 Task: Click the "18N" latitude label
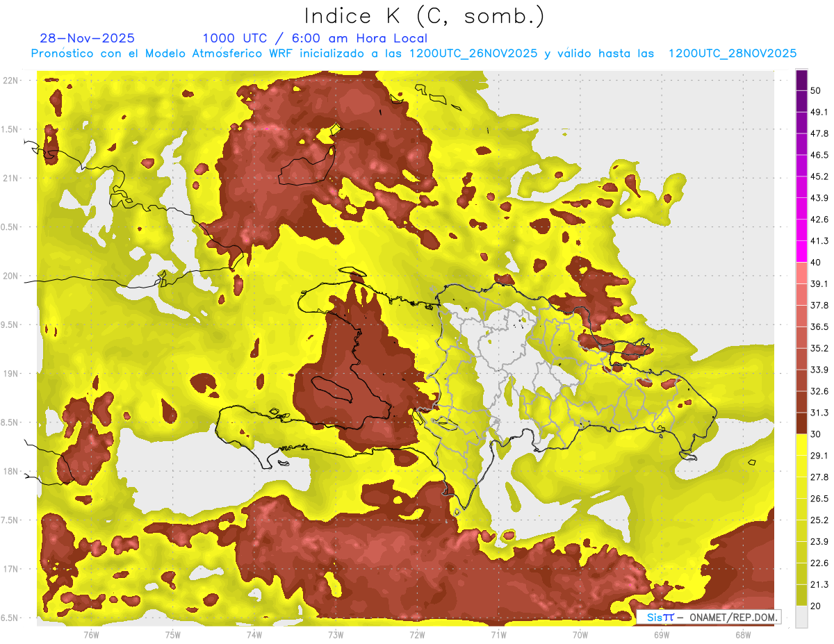click(10, 471)
